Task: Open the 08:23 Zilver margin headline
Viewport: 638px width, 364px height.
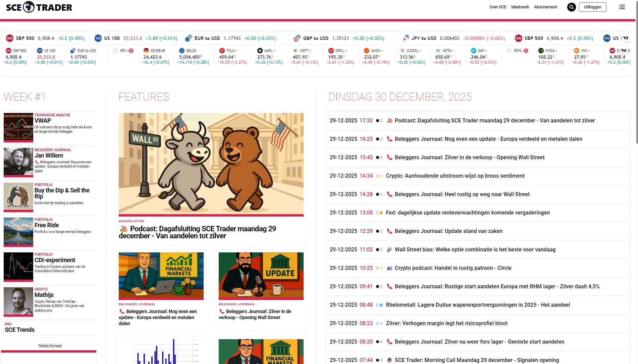Action: coord(447,323)
